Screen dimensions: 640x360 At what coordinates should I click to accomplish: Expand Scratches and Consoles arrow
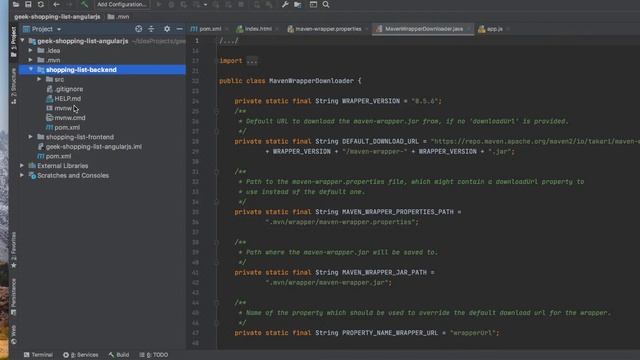pyautogui.click(x=22, y=176)
